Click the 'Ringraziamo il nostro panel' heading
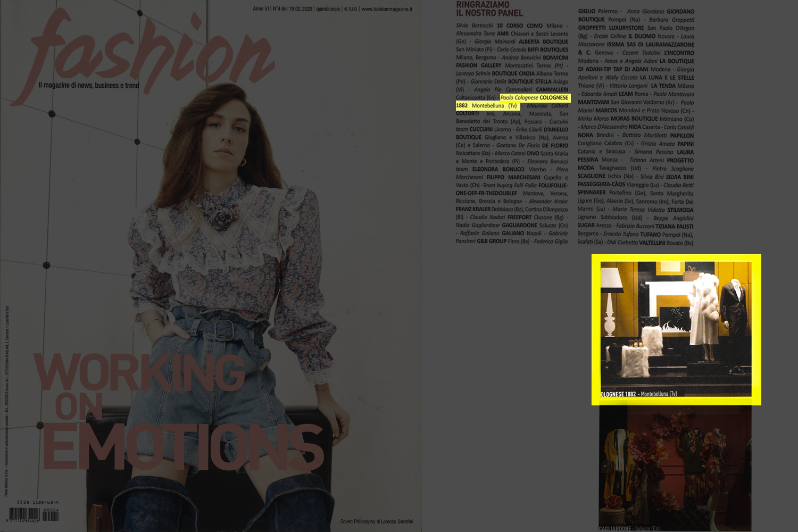The height and width of the screenshot is (532, 798). [489, 9]
